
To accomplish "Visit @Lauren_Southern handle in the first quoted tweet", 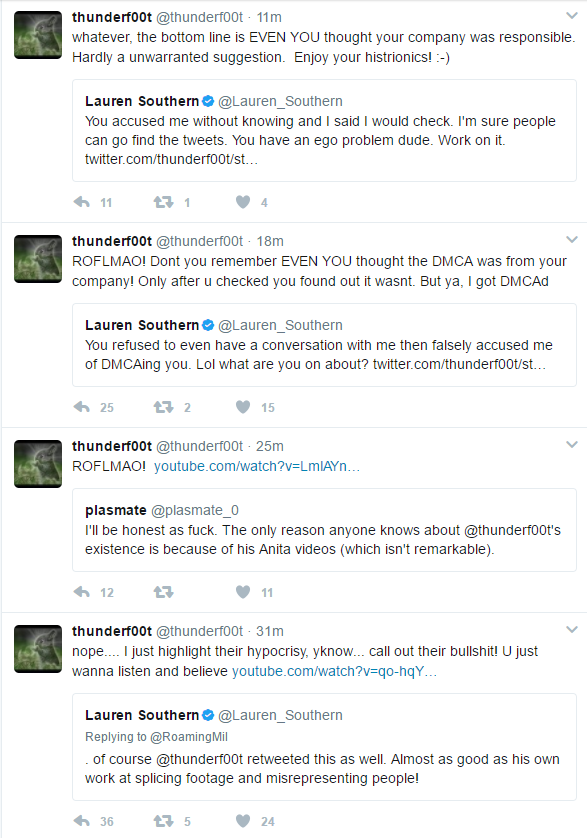I will (x=280, y=101).
